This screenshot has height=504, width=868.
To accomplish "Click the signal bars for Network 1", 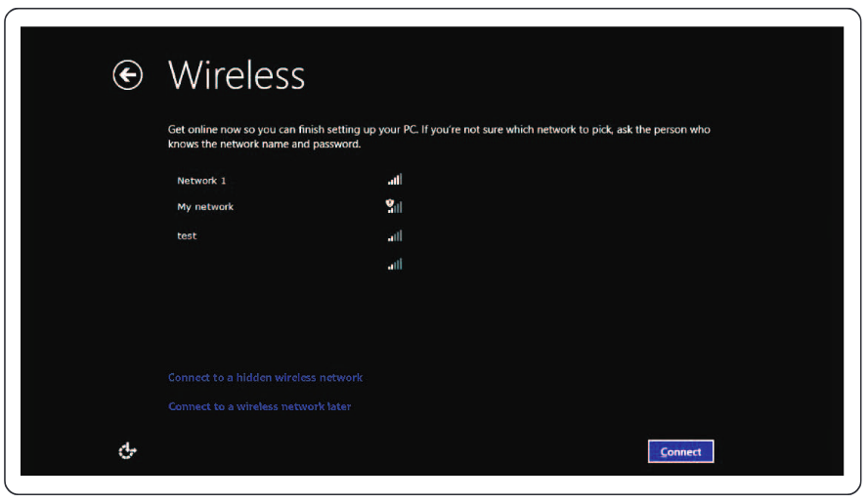I will pos(395,180).
